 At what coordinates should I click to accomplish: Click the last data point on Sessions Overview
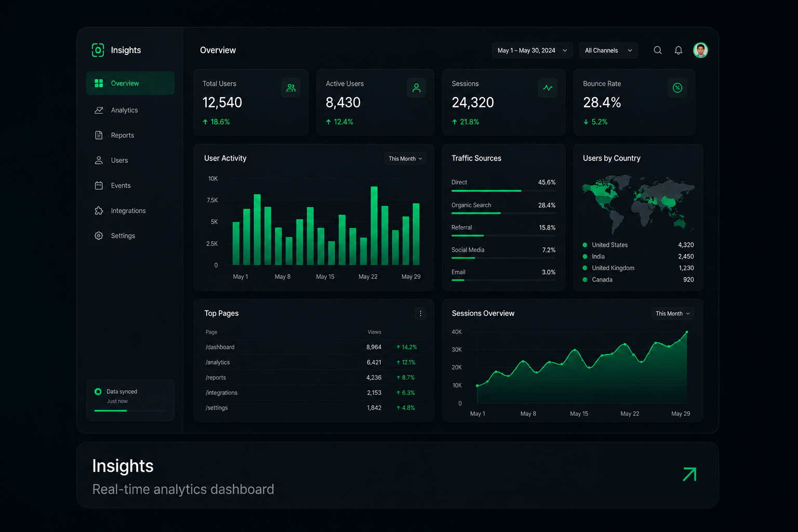coord(687,332)
